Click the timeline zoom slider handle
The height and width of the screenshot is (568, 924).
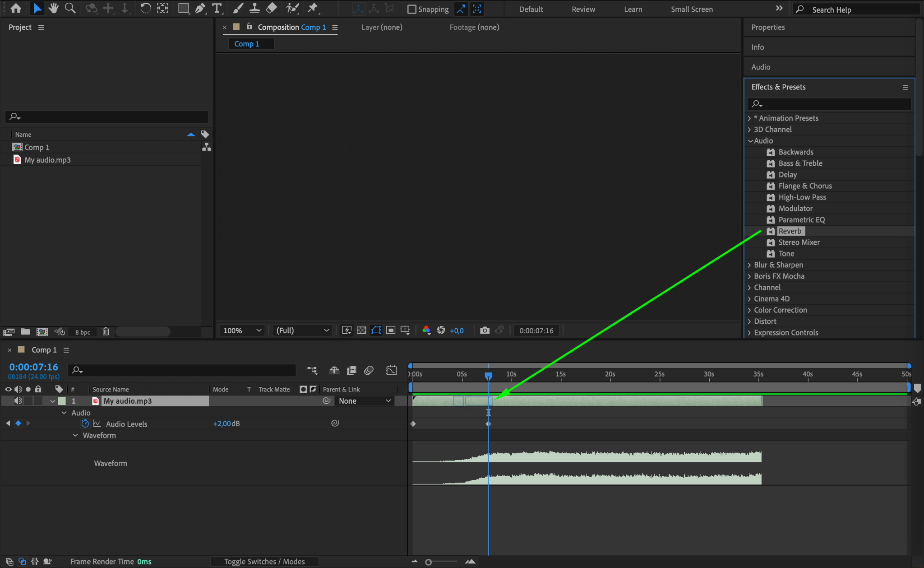(x=428, y=562)
